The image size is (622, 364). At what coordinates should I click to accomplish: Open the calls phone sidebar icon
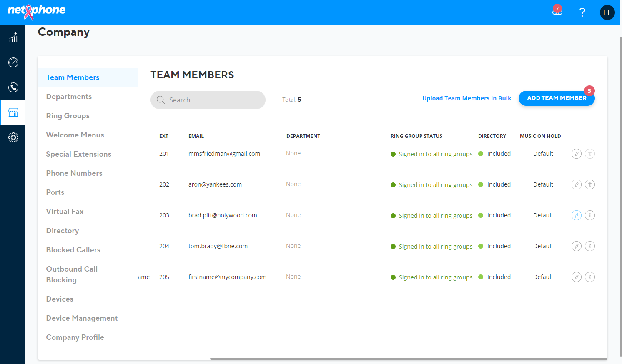(13, 87)
